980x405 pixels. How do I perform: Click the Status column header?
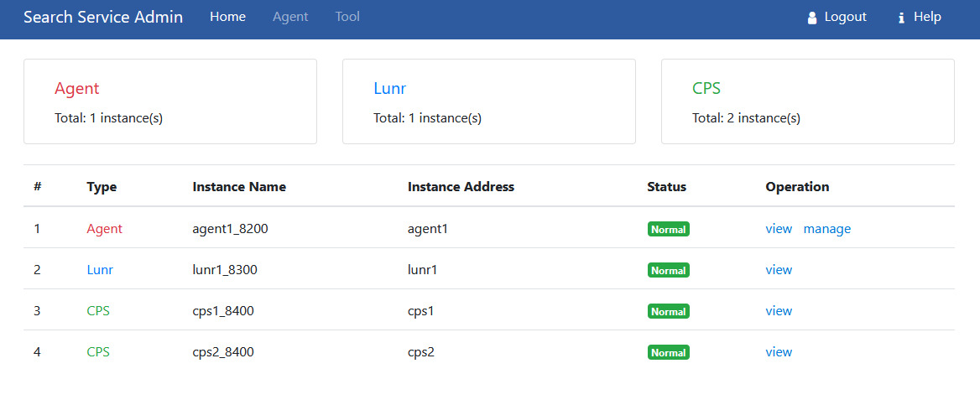tap(667, 186)
